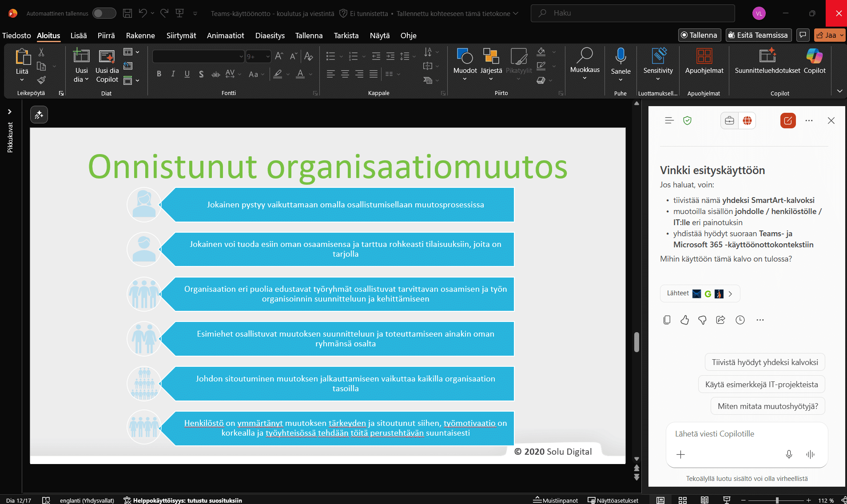This screenshot has height=504, width=847.
Task: Toggle bold text formatting
Action: [159, 74]
